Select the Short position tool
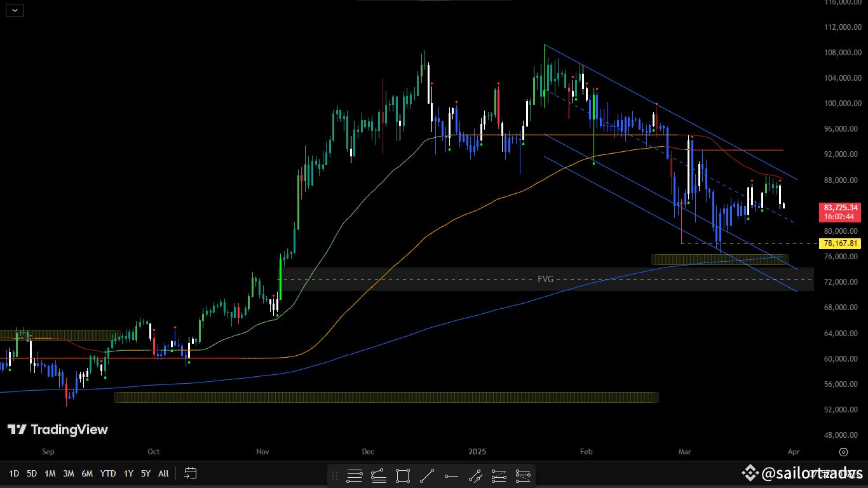The image size is (868, 488). point(524,475)
